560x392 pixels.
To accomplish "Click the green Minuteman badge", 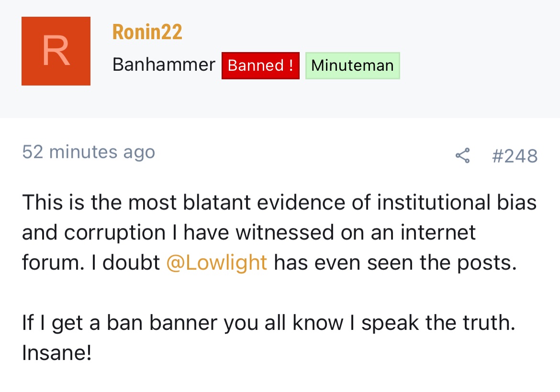I will [352, 65].
